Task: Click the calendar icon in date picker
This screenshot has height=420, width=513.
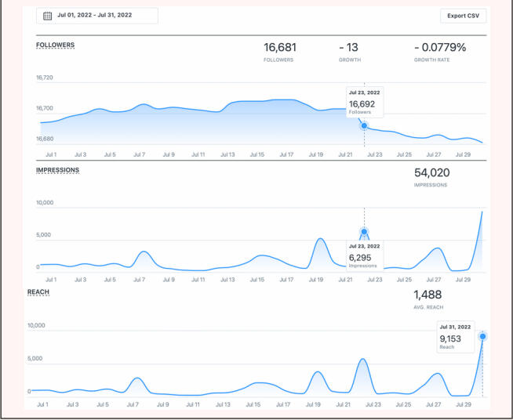Action: pyautogui.click(x=47, y=16)
